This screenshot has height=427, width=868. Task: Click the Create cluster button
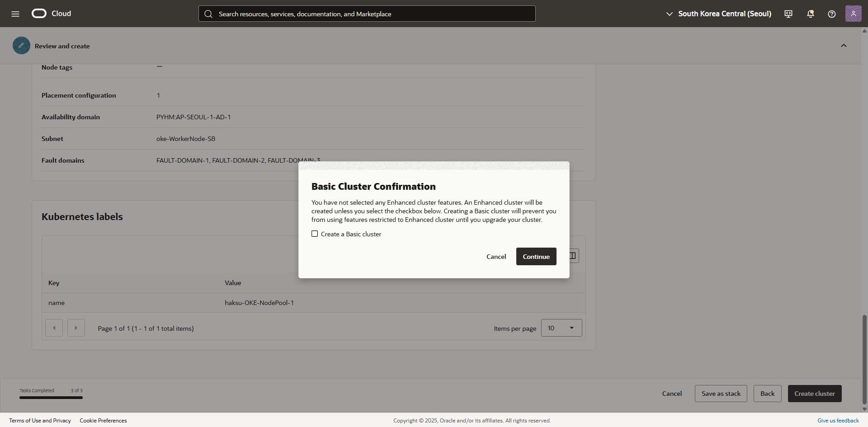point(814,394)
